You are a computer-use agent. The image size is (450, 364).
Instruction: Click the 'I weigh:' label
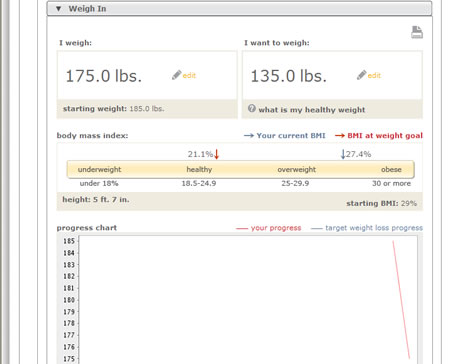pyautogui.click(x=75, y=43)
